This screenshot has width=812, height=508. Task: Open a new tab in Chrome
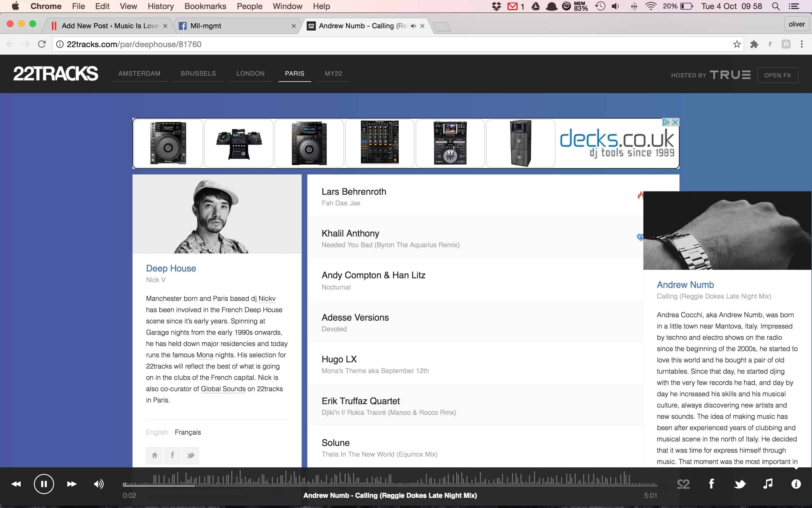pos(442,26)
